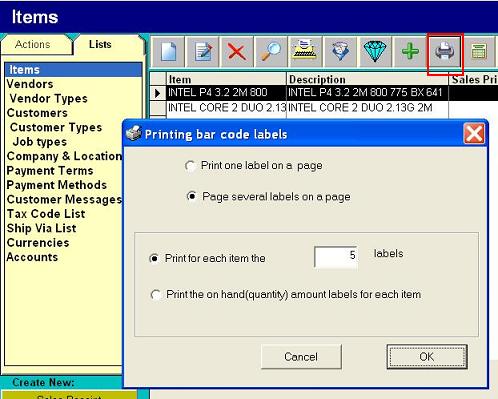This screenshot has width=498, height=399.
Task: Click the magnifying glass search icon
Action: (x=271, y=52)
